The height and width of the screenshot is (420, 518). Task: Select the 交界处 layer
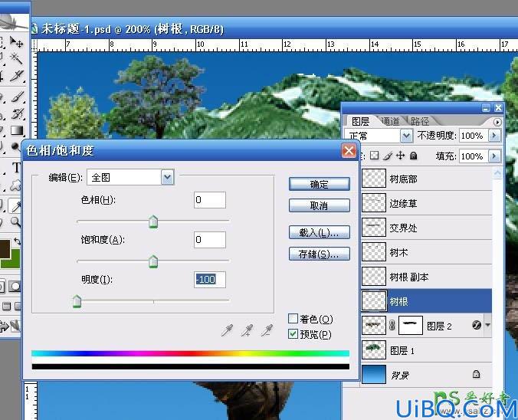pyautogui.click(x=427, y=228)
